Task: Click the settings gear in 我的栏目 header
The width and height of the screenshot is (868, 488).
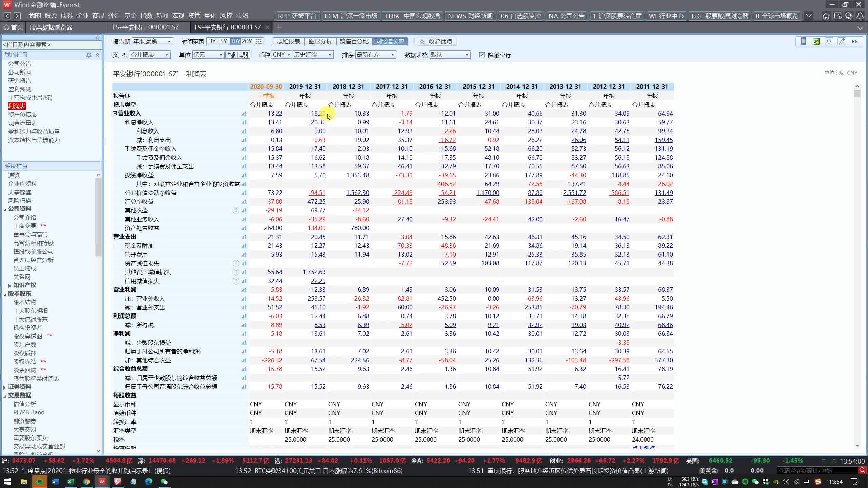Action: click(x=88, y=55)
